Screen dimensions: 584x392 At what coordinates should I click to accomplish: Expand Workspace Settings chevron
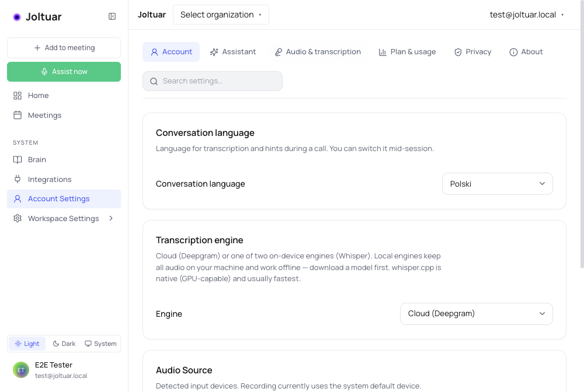point(111,218)
